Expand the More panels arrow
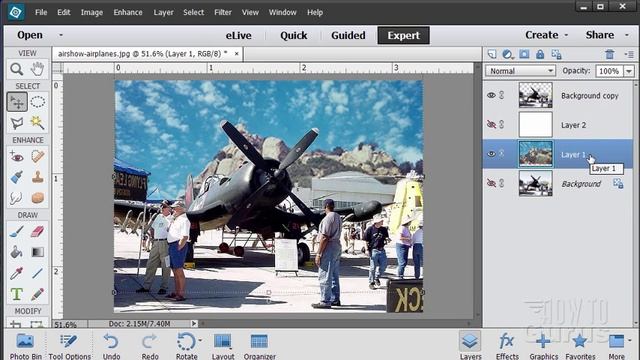 [630, 340]
